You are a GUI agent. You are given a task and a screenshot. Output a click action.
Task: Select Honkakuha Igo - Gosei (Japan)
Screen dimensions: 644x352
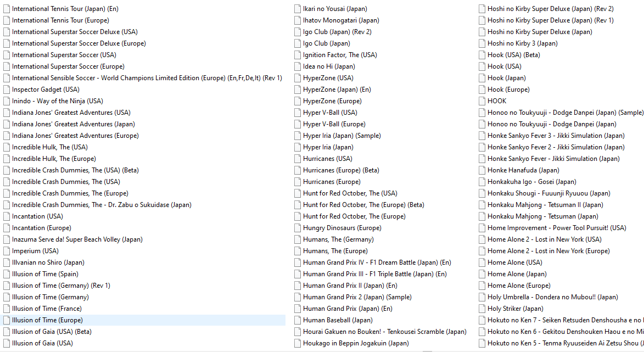click(532, 182)
